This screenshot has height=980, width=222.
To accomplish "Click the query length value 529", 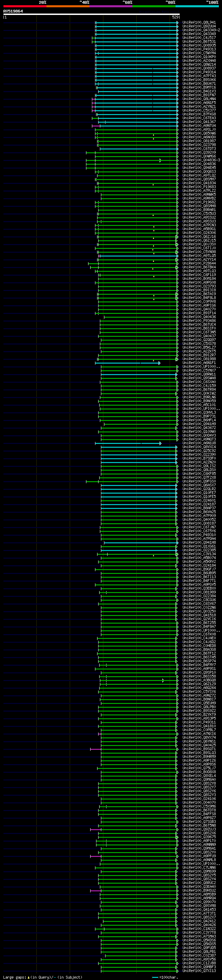I will coord(175,17).
